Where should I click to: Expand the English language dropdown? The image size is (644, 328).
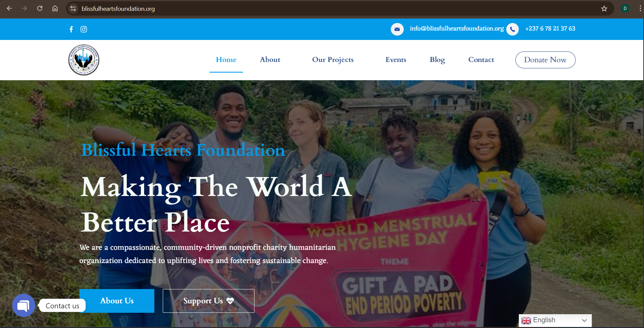555,320
